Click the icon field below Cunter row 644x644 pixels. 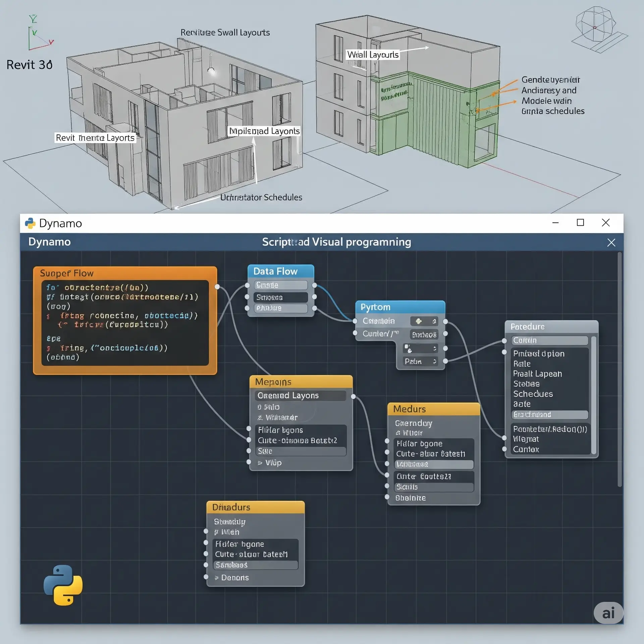pyautogui.click(x=420, y=348)
